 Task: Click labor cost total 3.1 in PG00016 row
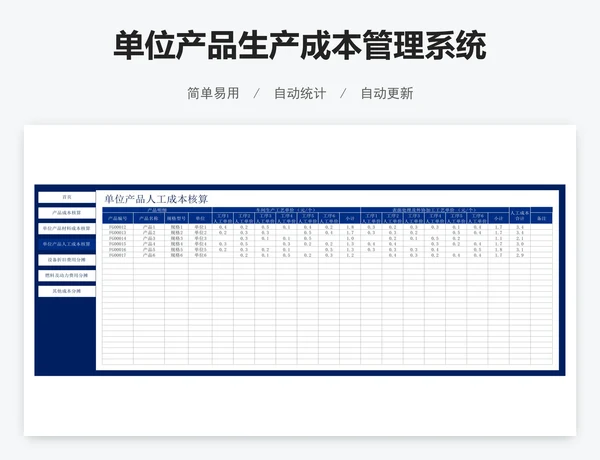520,250
